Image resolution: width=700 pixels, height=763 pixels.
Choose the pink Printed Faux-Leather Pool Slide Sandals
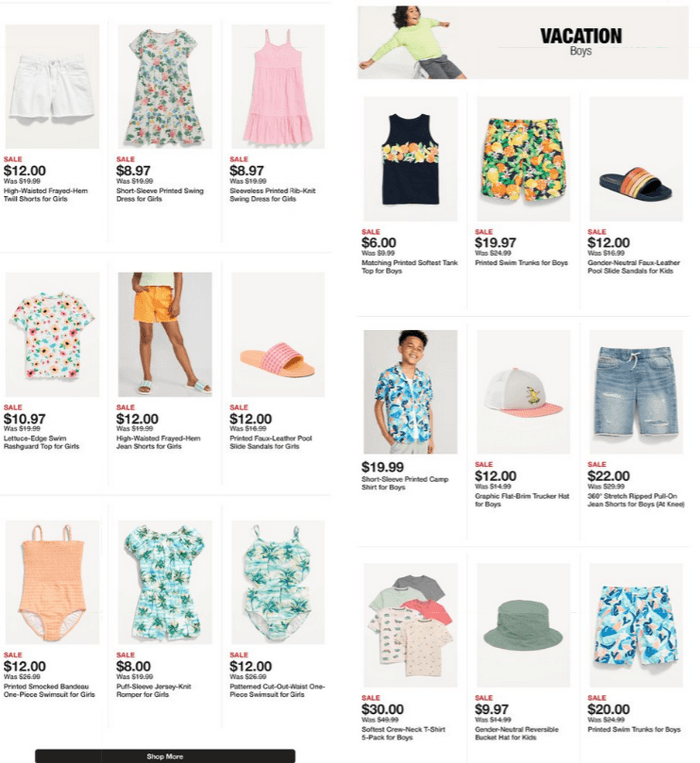pos(278,334)
